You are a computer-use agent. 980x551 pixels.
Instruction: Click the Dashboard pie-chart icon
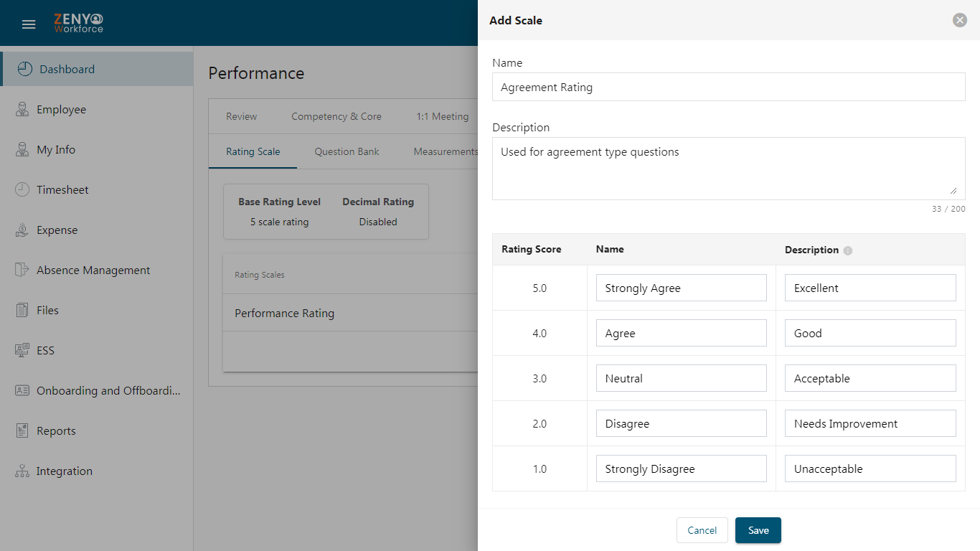[25, 69]
